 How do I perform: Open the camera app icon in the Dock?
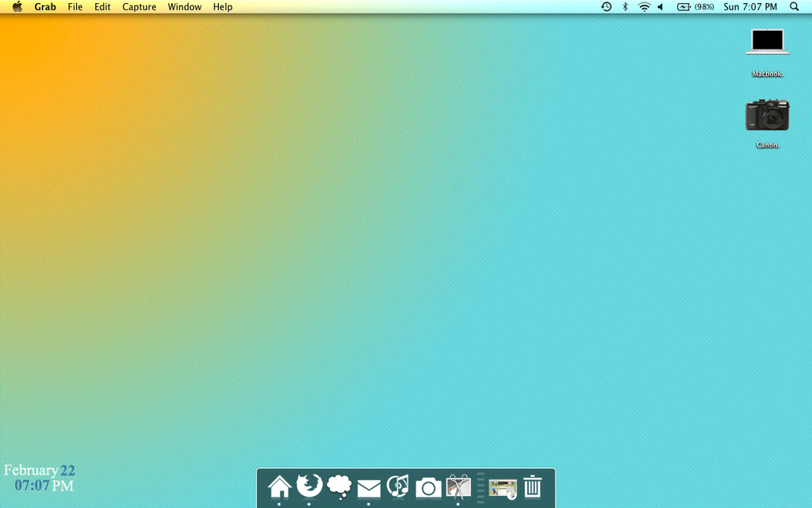tap(428, 488)
